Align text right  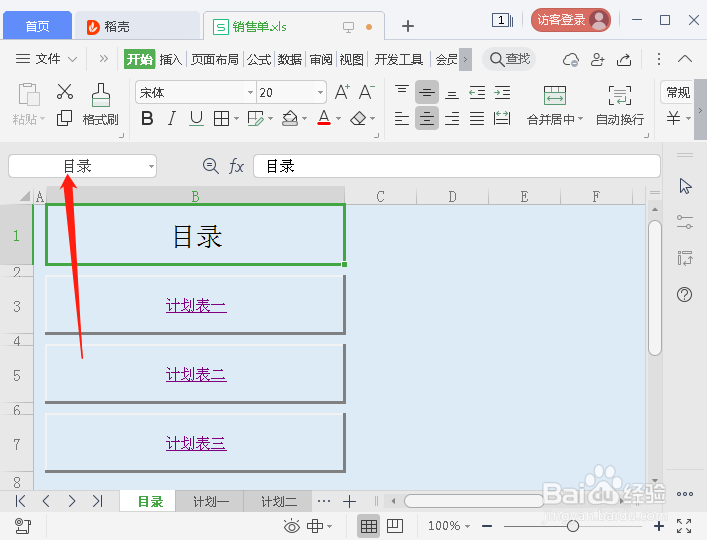[x=452, y=119]
